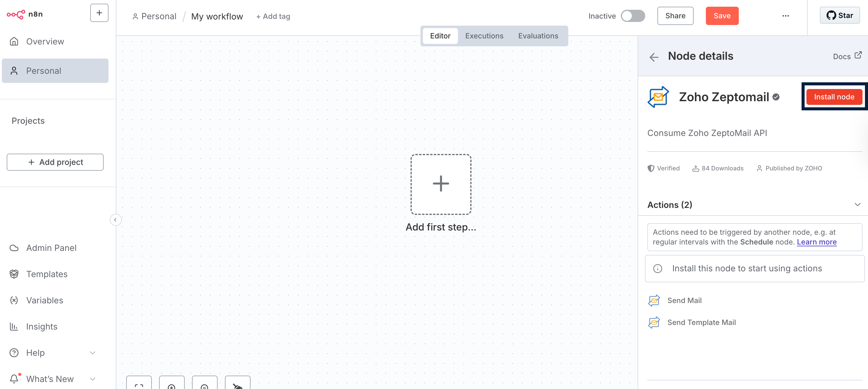Expand the Help menu chevron
Viewport: 868px width, 389px height.
[93, 353]
